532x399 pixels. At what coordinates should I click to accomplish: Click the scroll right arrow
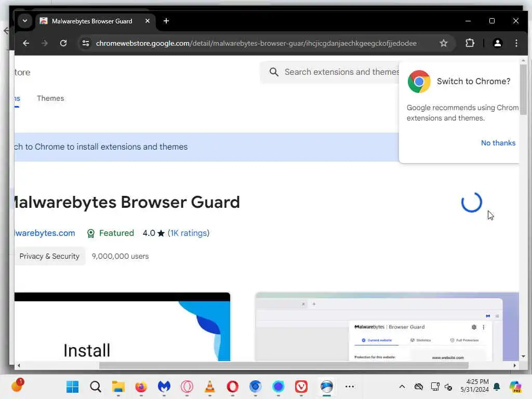(515, 365)
